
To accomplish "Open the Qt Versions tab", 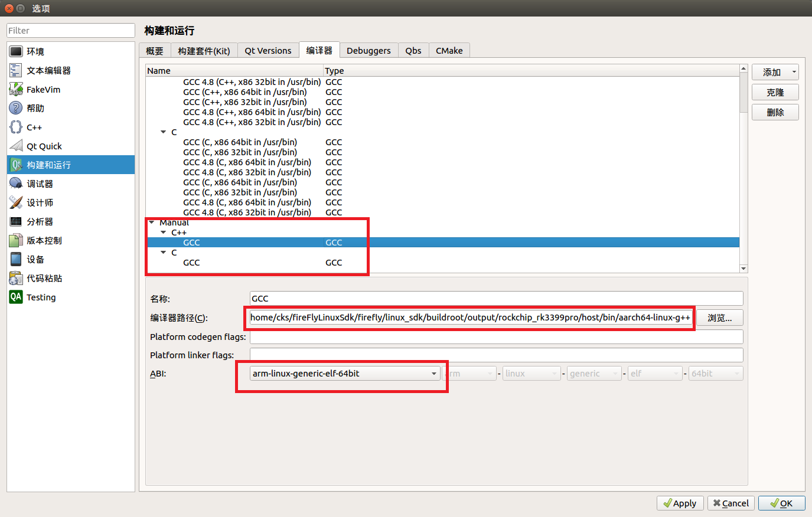I will pos(268,51).
